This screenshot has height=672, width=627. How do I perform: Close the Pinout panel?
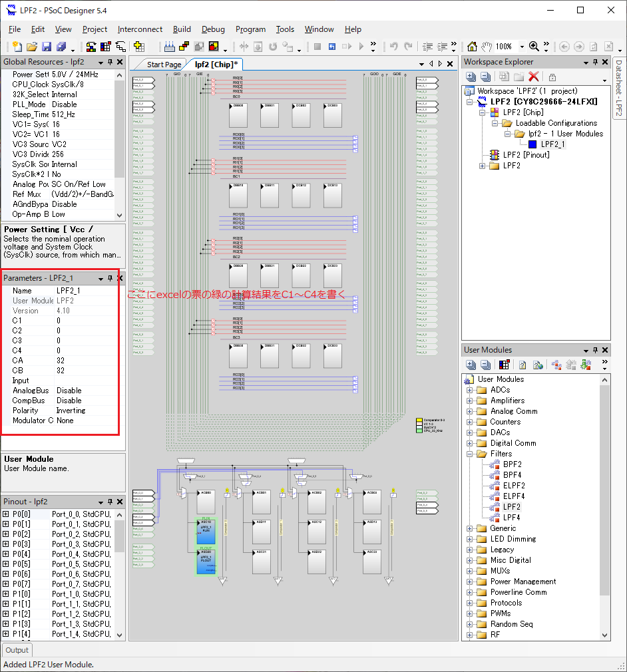coord(120,502)
